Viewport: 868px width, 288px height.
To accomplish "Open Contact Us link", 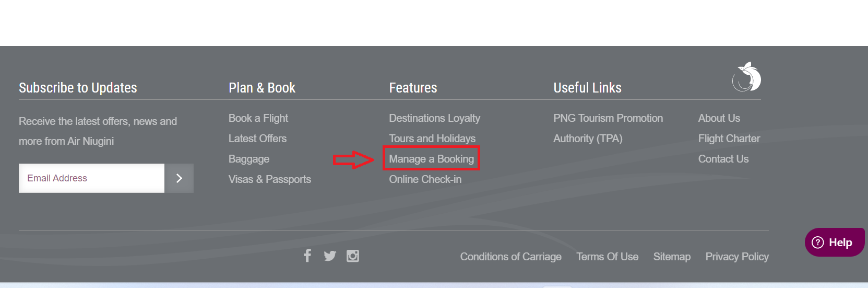I will [x=723, y=159].
